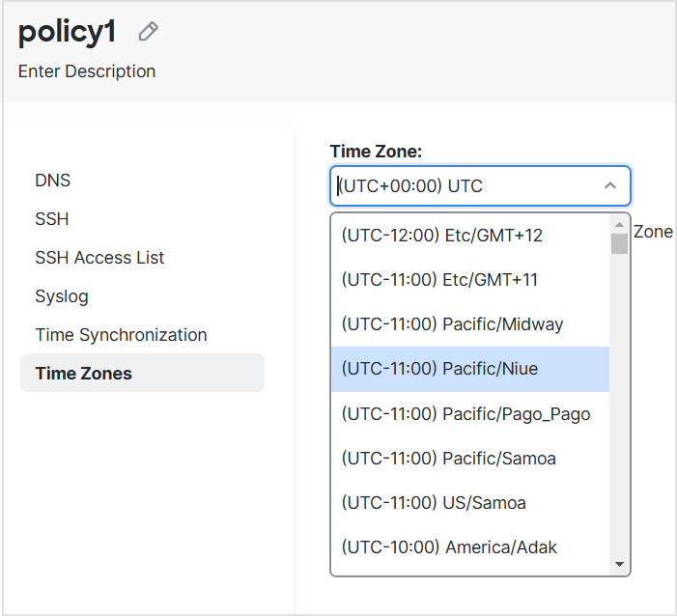Pick the Pacific/Midway time zone
Image resolution: width=677 pixels, height=616 pixels.
(x=452, y=324)
